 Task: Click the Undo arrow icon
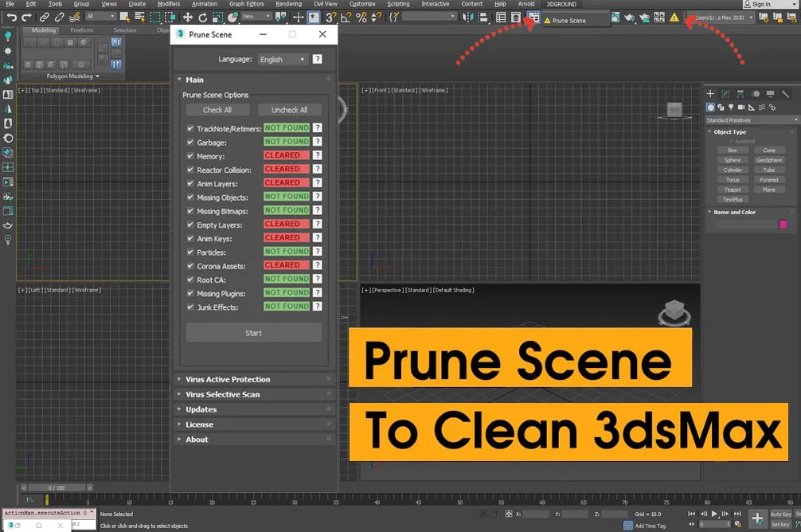coord(12,18)
